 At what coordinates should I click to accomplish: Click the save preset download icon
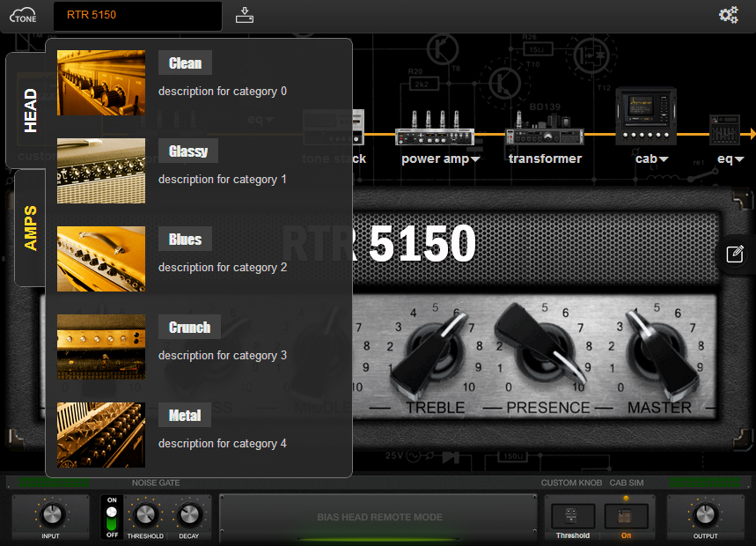(245, 15)
